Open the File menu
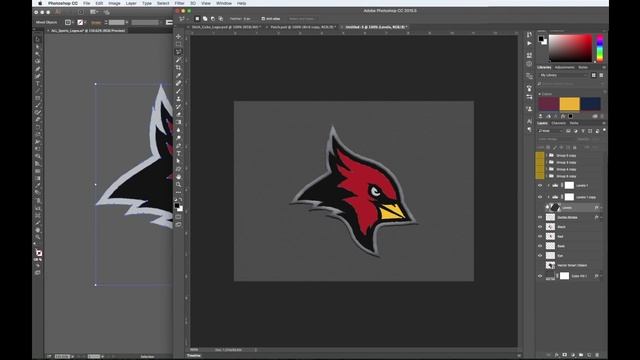The height and width of the screenshot is (360, 640). pos(87,3)
